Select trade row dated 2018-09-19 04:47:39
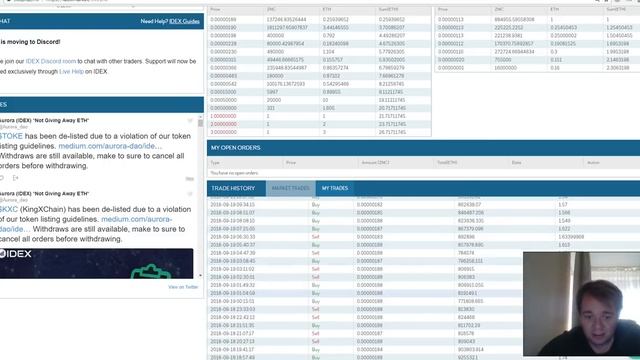 click(365, 253)
